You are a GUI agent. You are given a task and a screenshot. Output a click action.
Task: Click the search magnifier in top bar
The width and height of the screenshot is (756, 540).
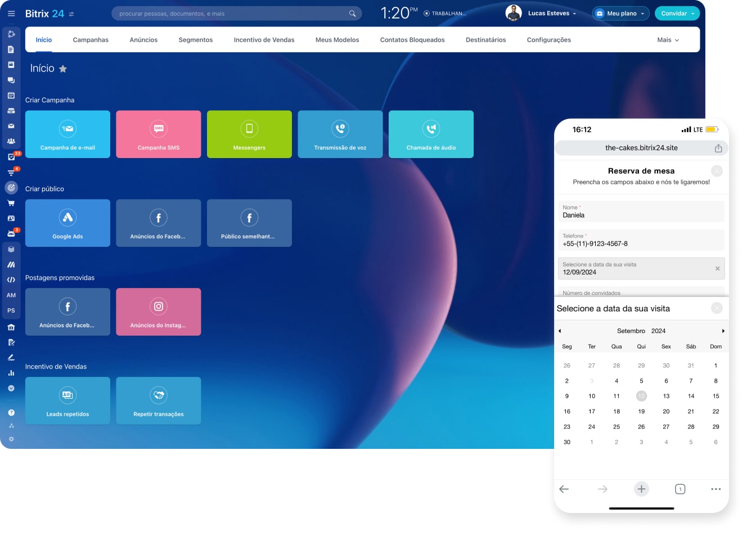click(352, 12)
